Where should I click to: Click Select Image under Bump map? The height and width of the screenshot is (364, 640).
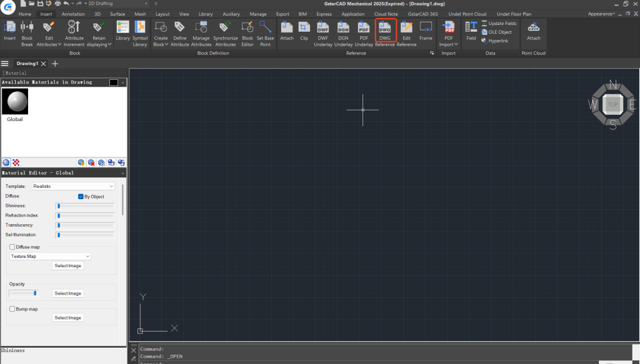67,318
